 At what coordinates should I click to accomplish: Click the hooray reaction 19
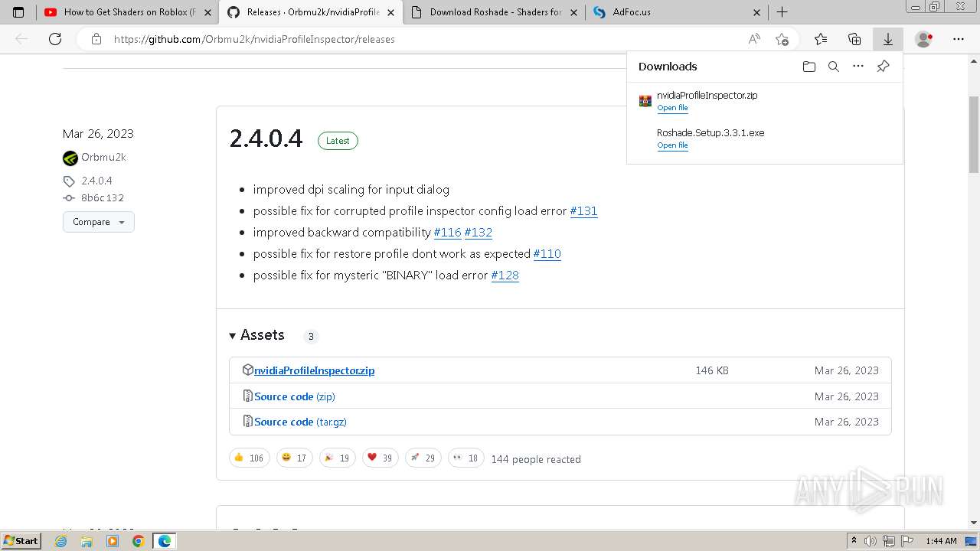337,458
